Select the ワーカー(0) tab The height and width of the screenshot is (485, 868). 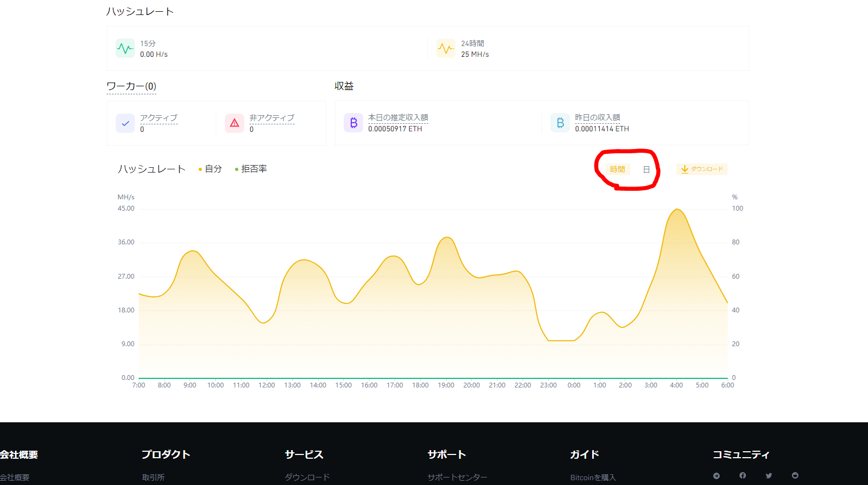(130, 85)
